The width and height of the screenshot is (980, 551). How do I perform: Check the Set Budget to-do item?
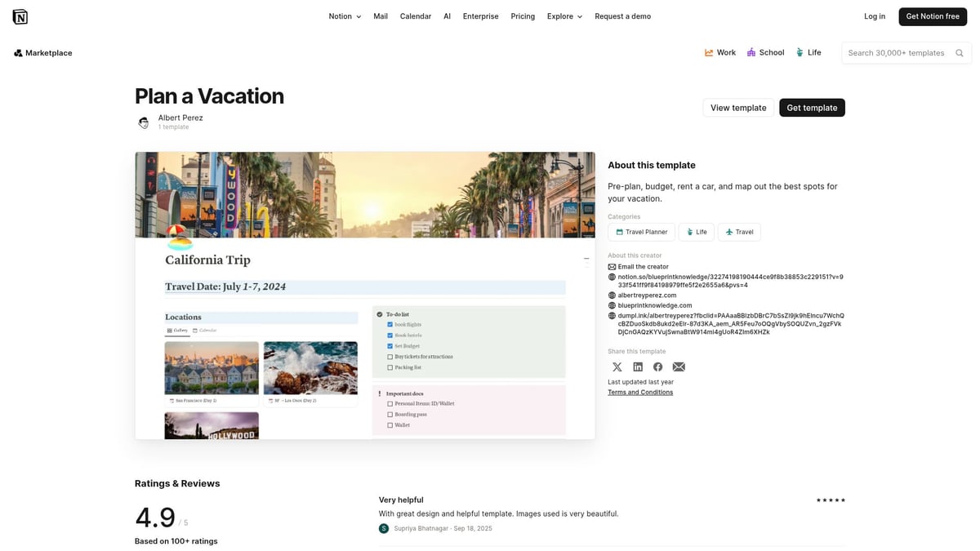(x=389, y=345)
